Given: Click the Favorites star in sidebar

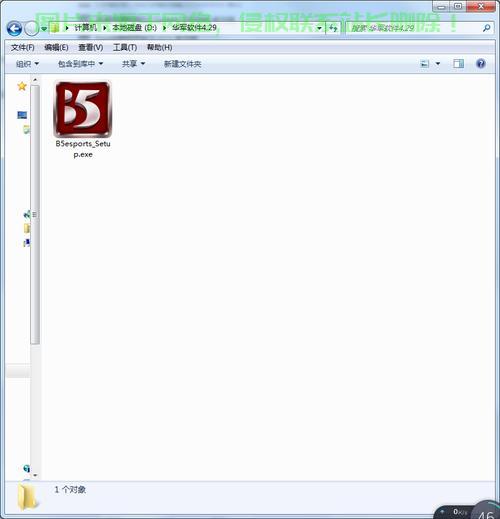Looking at the screenshot, I should (x=22, y=86).
